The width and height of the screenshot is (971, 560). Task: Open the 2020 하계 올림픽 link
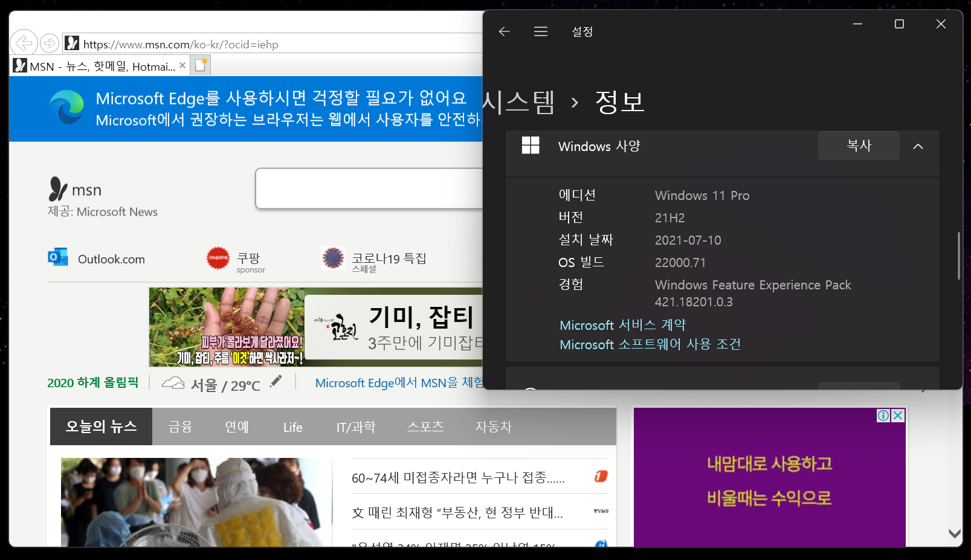93,382
